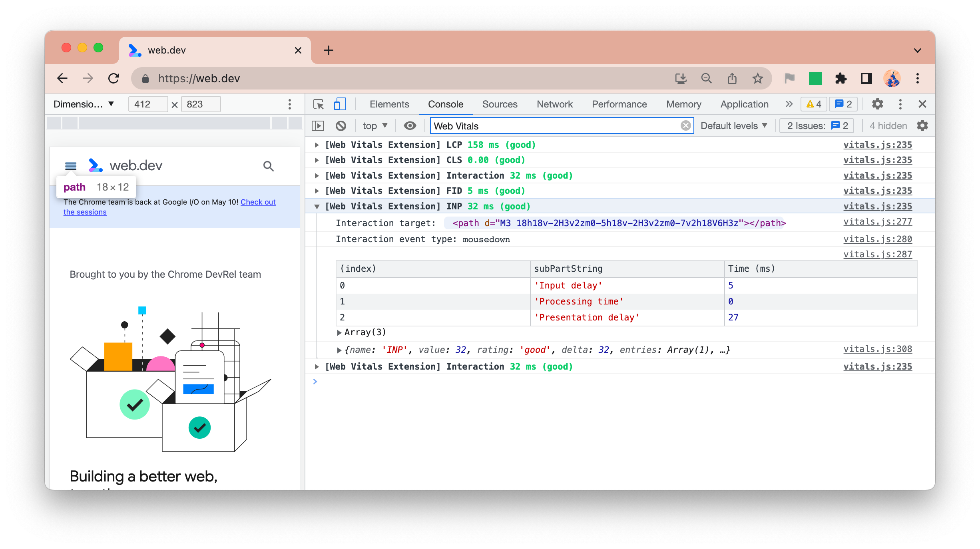Viewport: 980px width, 549px height.
Task: Click the Elements panel tab
Action: (x=388, y=103)
